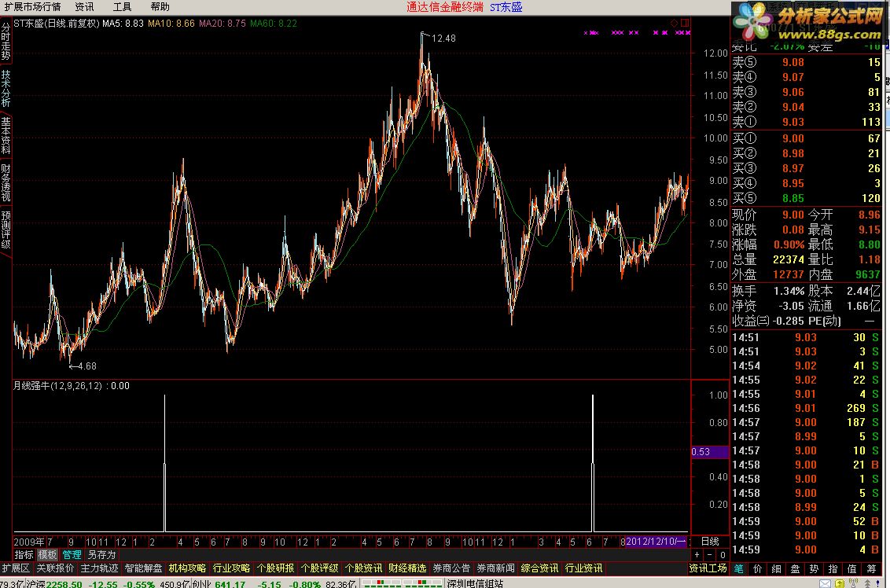
Task: Open the mail envelope icon in status bar
Action: pos(824,583)
